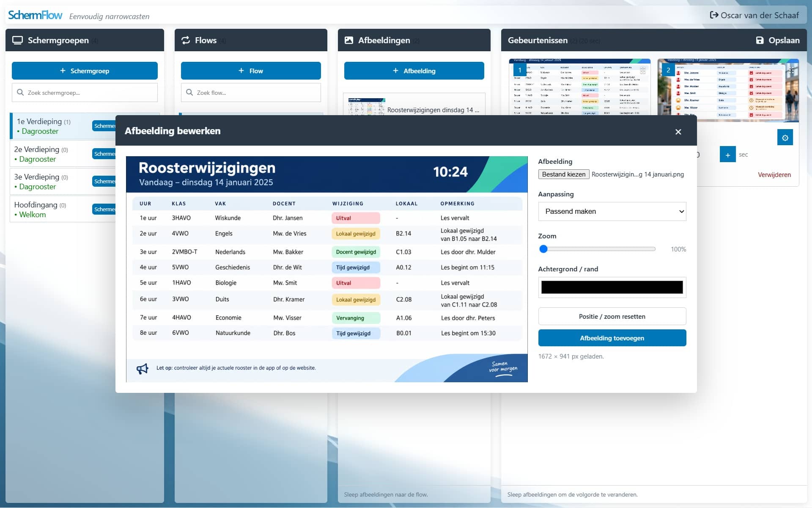
Task: Open the Aanpassing dropdown set to Passend maken
Action: (x=612, y=211)
